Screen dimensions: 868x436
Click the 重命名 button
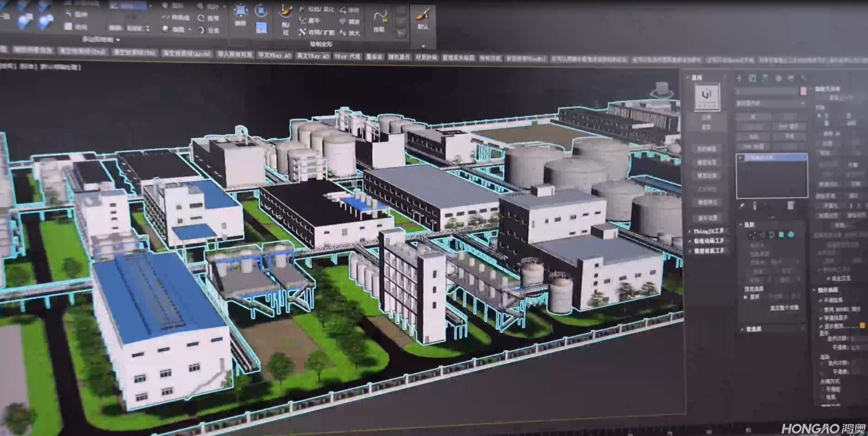point(374,57)
